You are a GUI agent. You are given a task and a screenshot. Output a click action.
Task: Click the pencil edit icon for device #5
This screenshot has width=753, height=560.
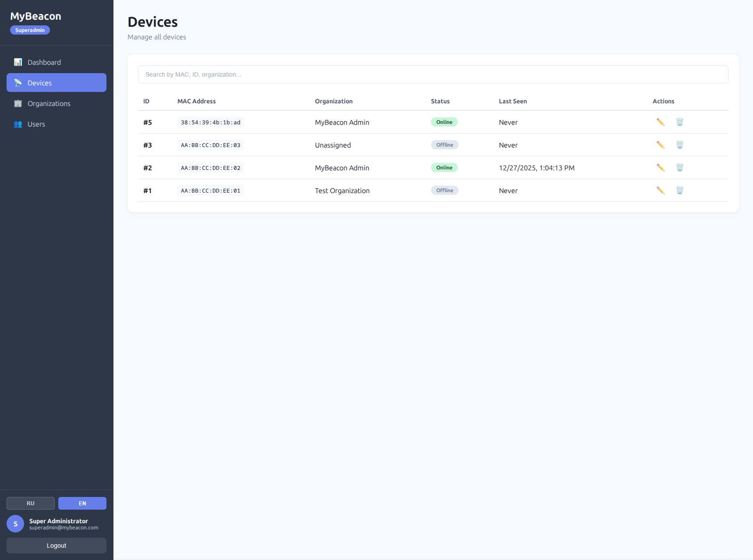(x=660, y=122)
